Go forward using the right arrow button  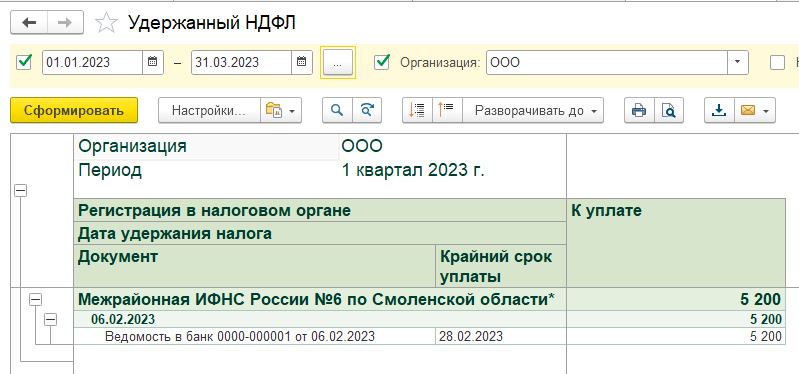point(66,23)
